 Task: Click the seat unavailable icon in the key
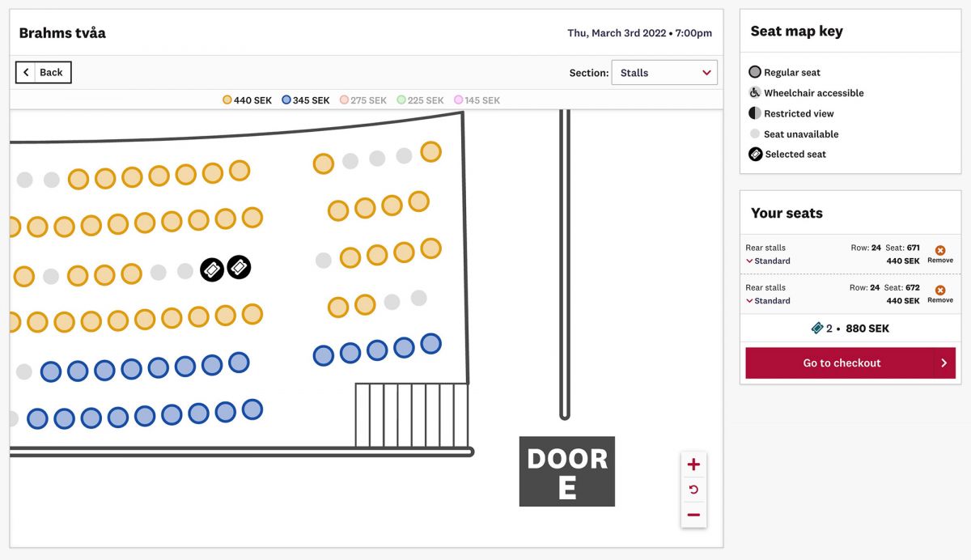[753, 134]
